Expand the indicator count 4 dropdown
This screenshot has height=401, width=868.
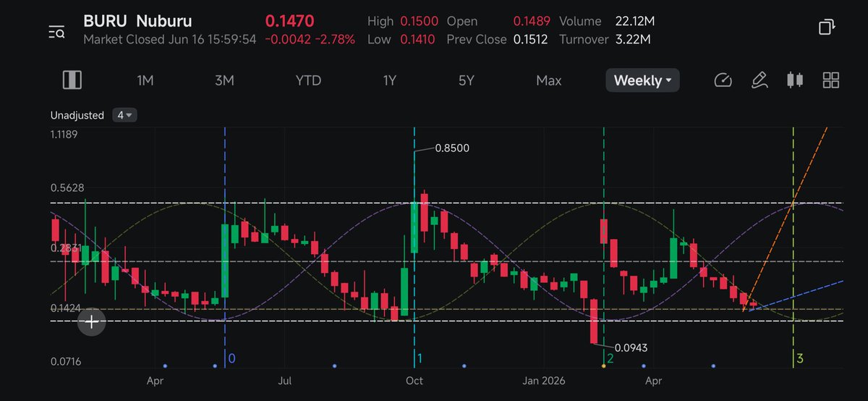(124, 115)
